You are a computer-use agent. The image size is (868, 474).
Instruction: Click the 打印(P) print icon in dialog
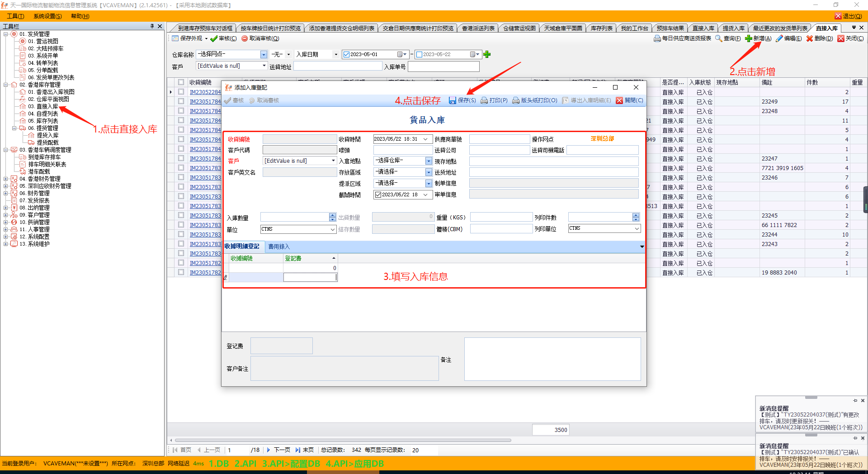click(484, 100)
